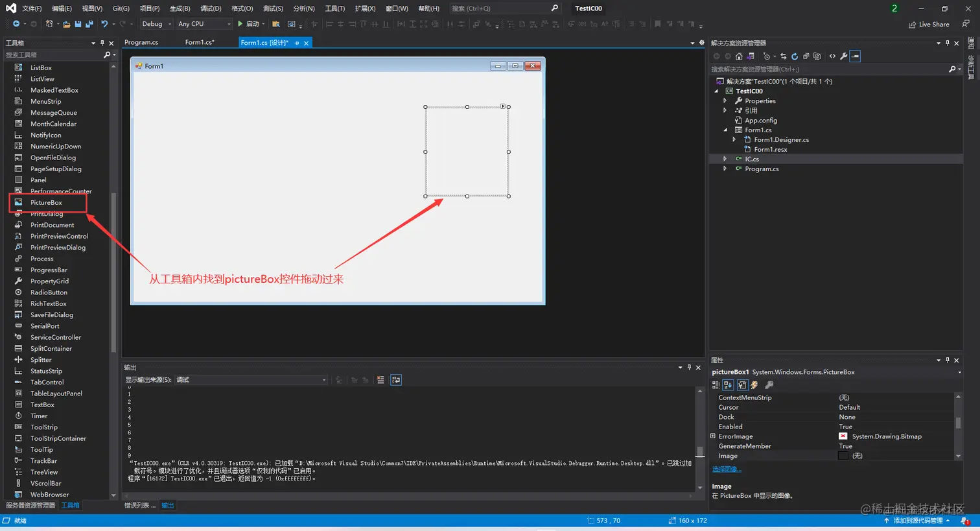Expand the Form1.Designer.cs node
The height and width of the screenshot is (531, 980).
click(x=734, y=140)
